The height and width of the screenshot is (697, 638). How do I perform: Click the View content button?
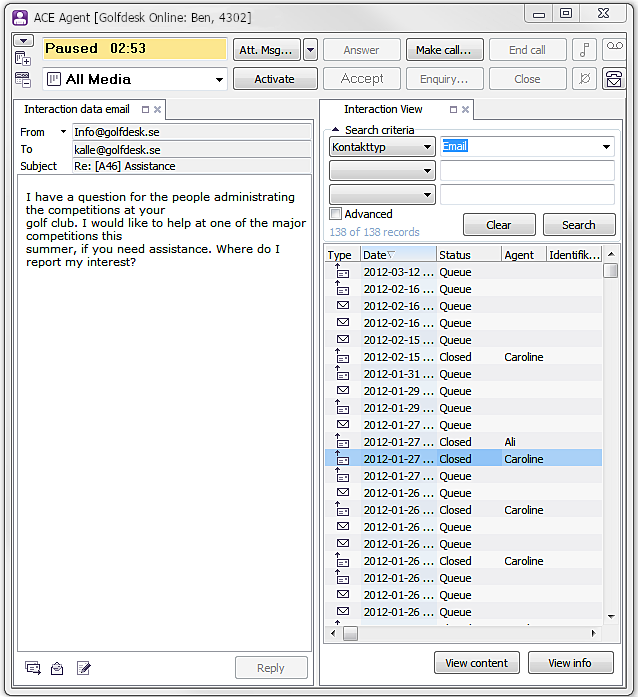tap(476, 662)
